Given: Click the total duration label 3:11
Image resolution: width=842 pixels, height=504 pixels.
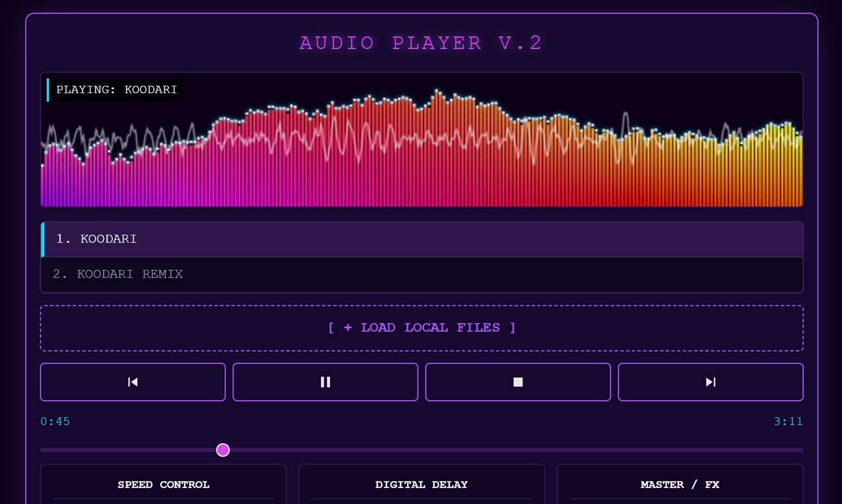Looking at the screenshot, I should [788, 421].
